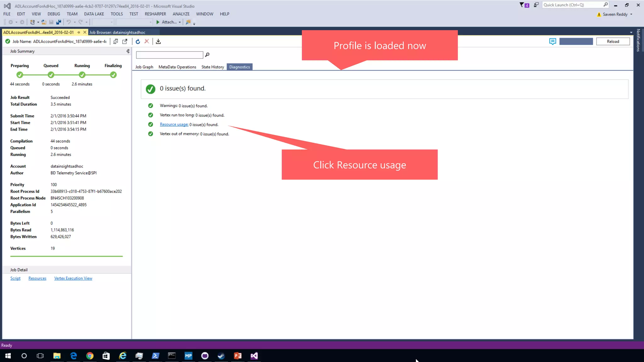Open the ANALYZE menu
The image size is (644, 362).
point(181,14)
